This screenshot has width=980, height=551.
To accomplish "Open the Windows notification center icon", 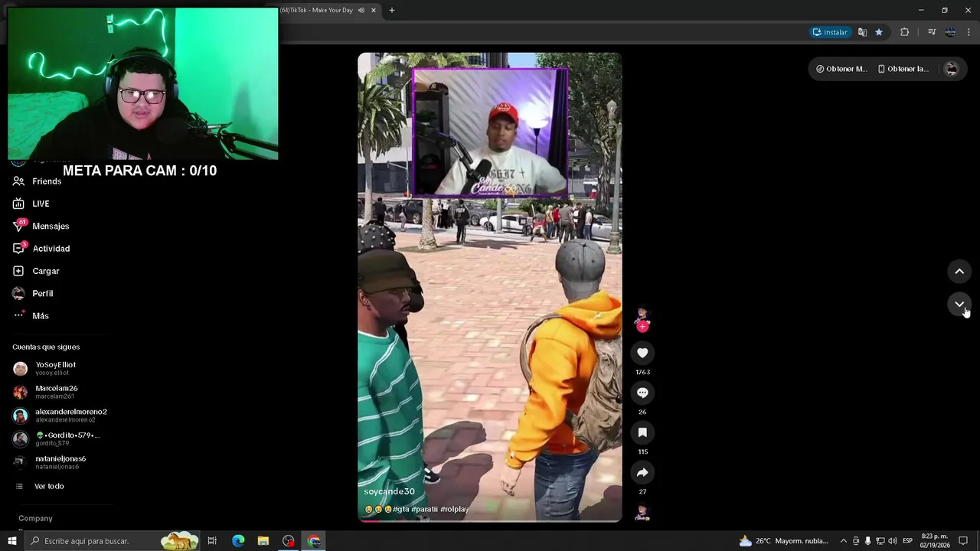I will pyautogui.click(x=964, y=541).
